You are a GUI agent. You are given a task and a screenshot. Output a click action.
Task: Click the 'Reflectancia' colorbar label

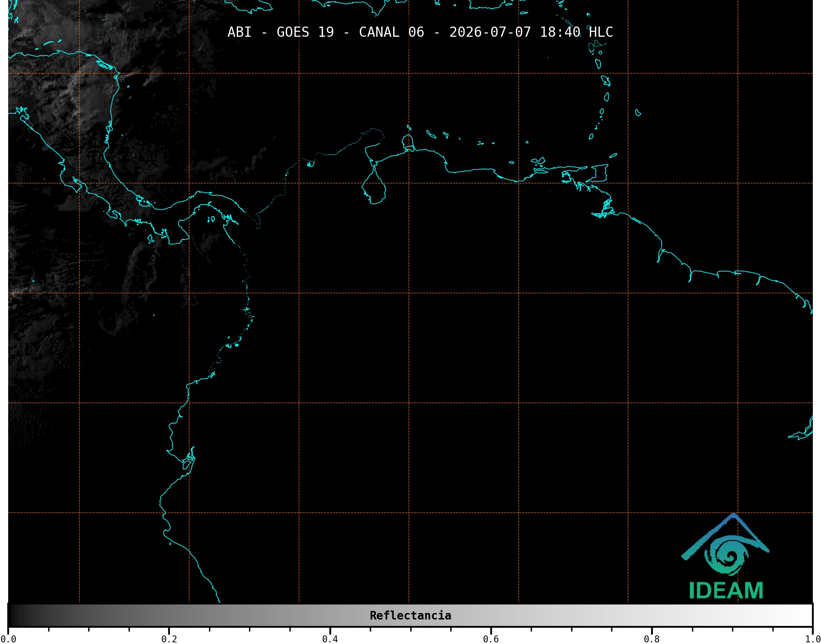pos(410,615)
